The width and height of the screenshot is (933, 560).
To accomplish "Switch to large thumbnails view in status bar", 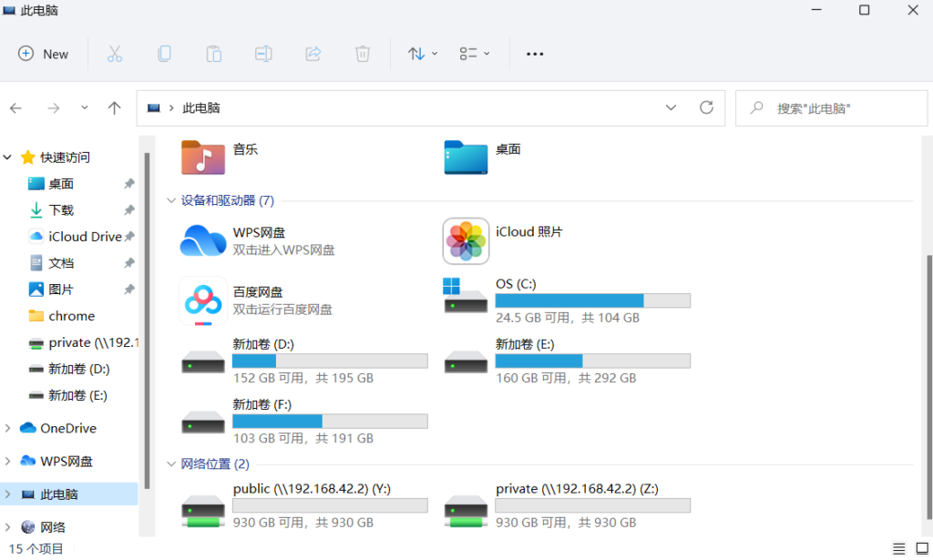I will [x=920, y=548].
